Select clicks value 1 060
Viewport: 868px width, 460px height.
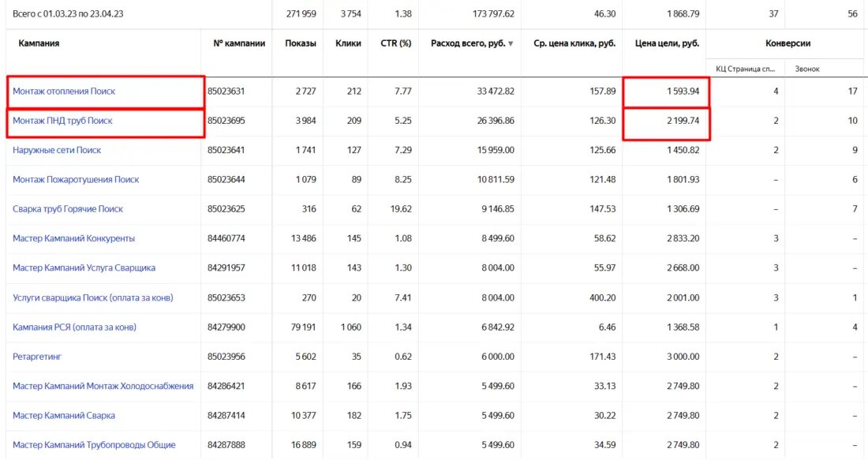(x=351, y=327)
